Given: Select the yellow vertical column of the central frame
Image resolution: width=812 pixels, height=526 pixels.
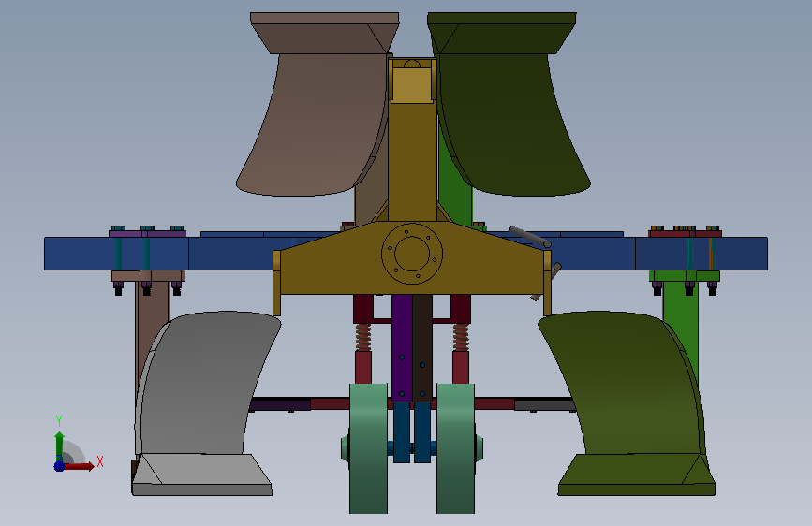Looking at the screenshot, I should tap(412, 160).
